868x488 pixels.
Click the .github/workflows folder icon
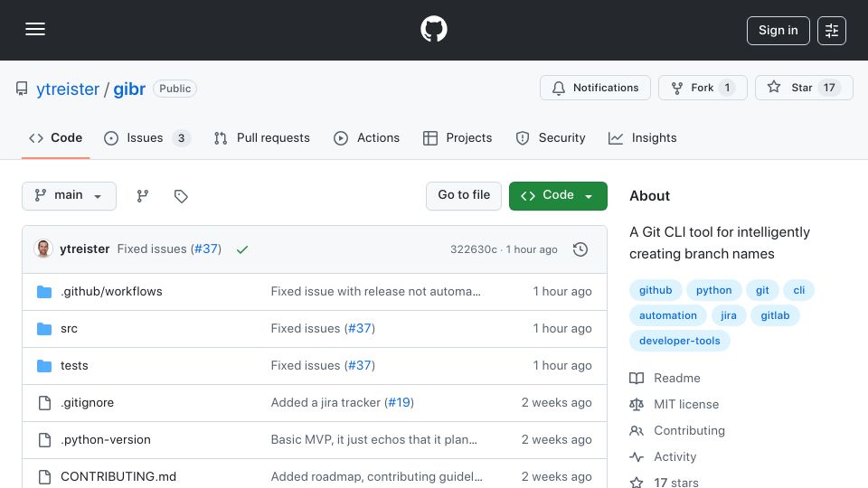44,292
